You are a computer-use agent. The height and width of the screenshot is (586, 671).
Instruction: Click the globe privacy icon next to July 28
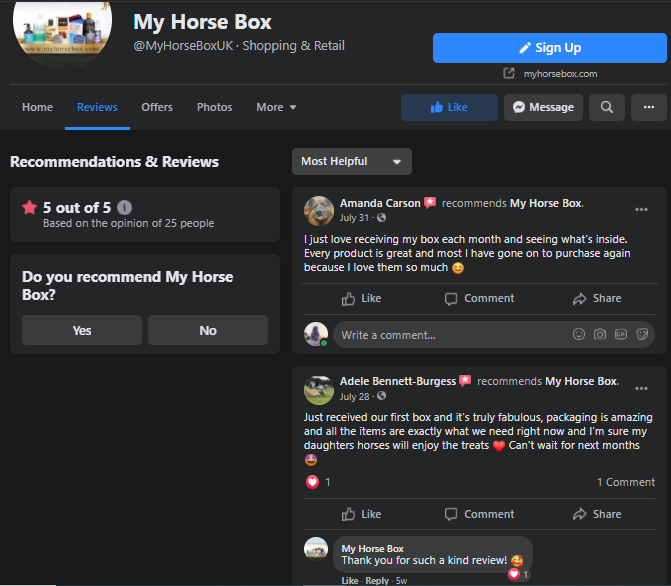coord(381,396)
